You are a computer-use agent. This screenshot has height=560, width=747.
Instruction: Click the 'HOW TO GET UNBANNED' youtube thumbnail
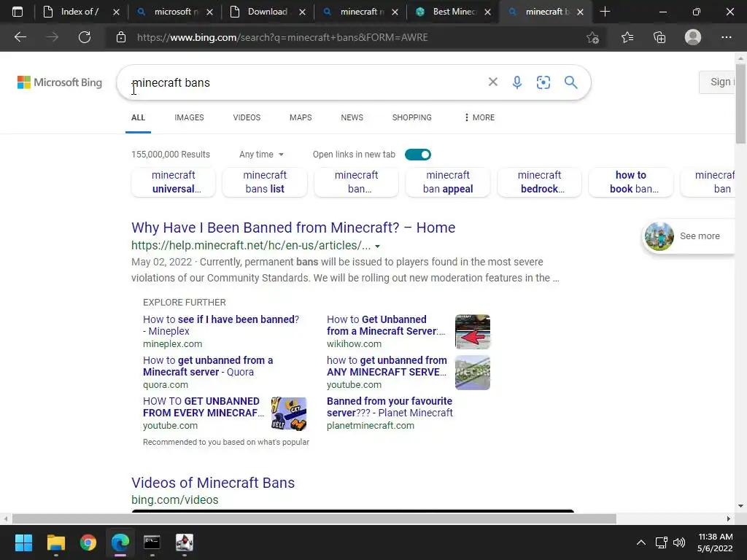coord(289,413)
